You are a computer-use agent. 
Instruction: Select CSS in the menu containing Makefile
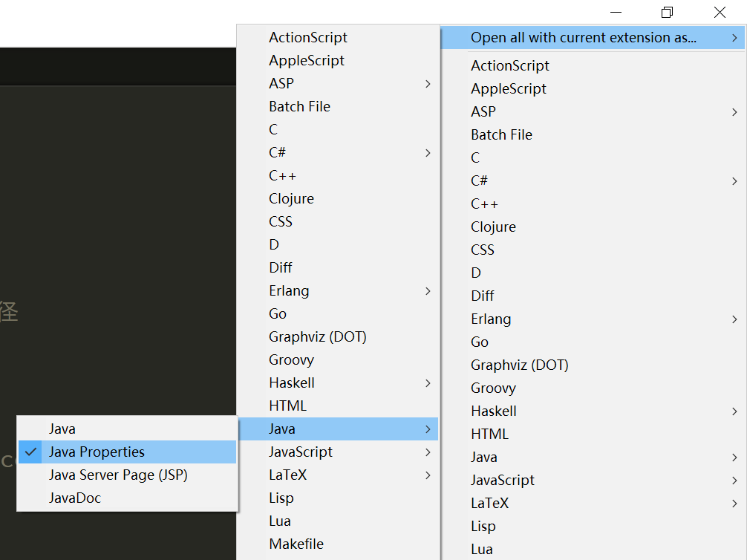click(338, 221)
